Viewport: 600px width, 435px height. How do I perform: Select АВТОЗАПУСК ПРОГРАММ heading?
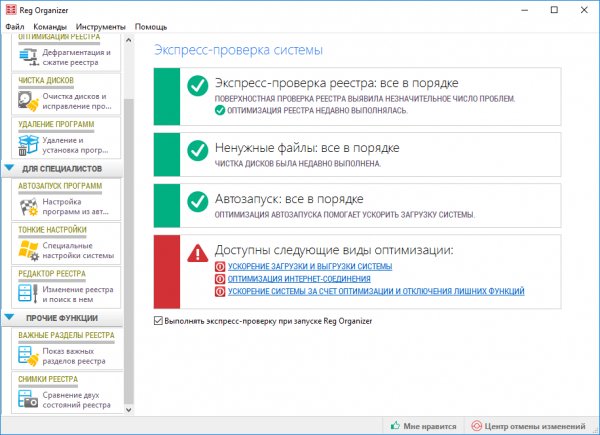(x=60, y=186)
